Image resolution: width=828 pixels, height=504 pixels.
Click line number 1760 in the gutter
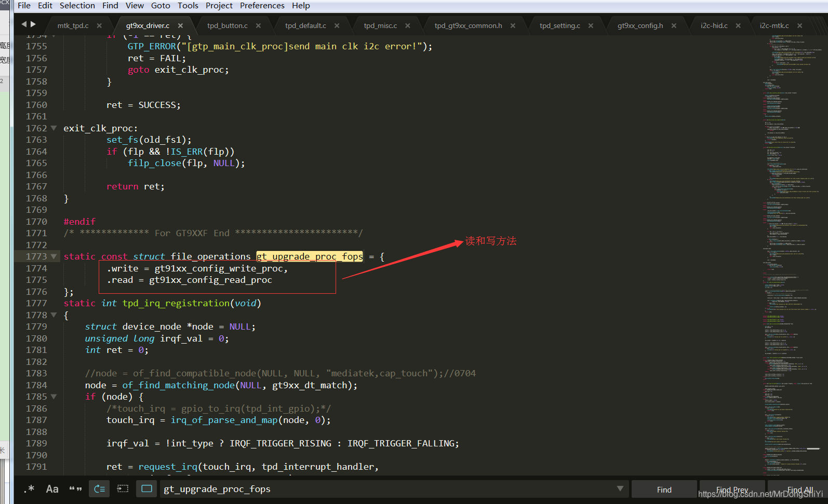tap(36, 105)
